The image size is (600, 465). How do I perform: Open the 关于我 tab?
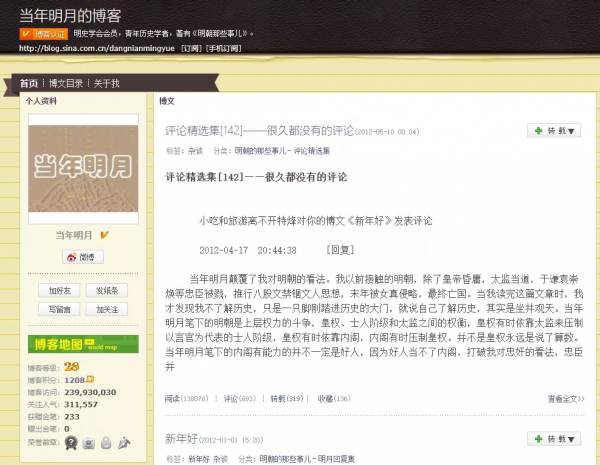tap(106, 83)
